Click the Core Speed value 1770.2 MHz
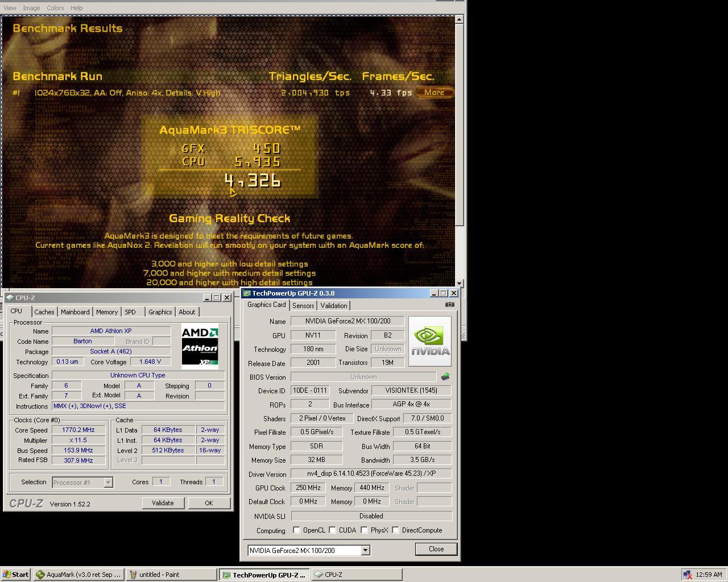This screenshot has width=728, height=582. 78,430
